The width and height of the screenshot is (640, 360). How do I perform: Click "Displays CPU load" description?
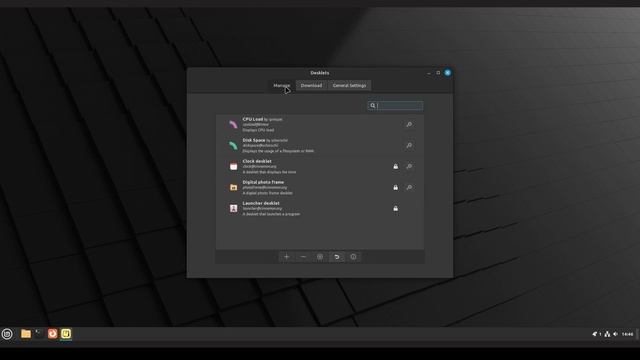[258, 130]
